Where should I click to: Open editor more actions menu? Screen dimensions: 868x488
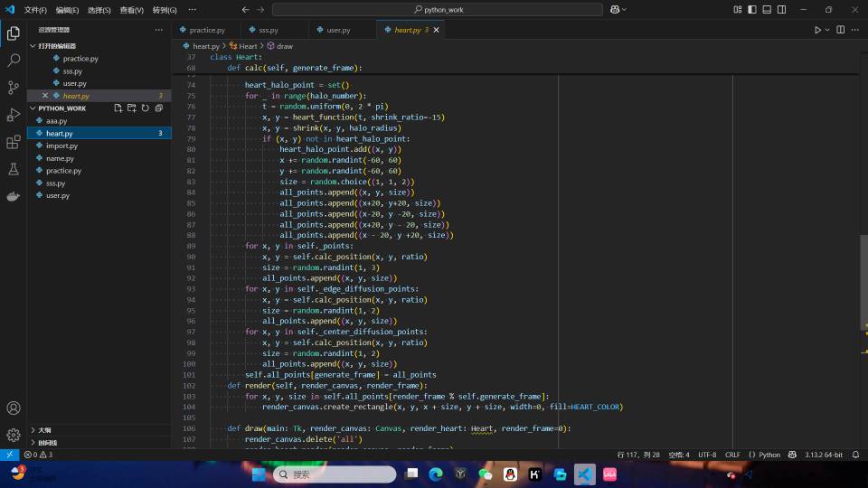point(855,30)
